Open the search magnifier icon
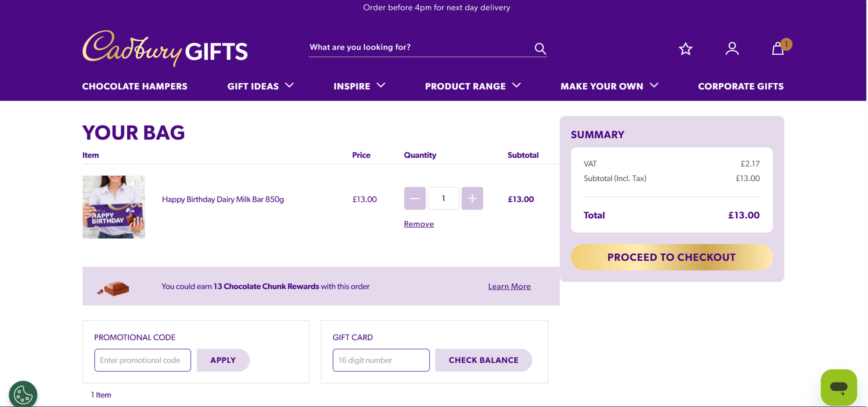 (x=540, y=48)
